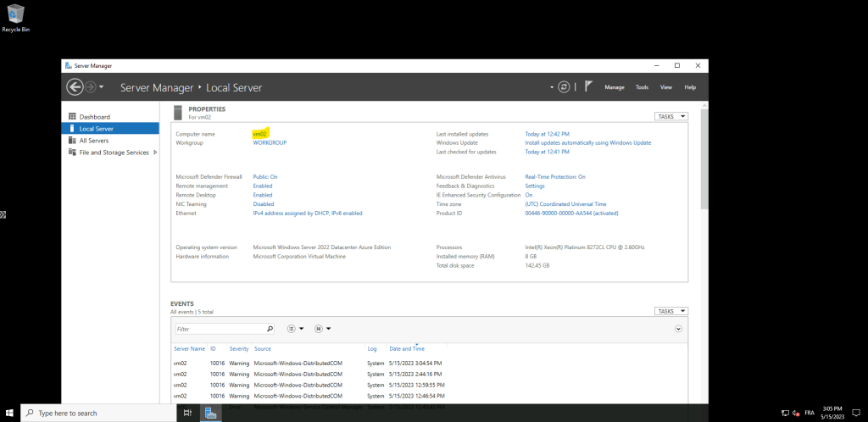Click the forward navigation arrow

click(x=90, y=86)
